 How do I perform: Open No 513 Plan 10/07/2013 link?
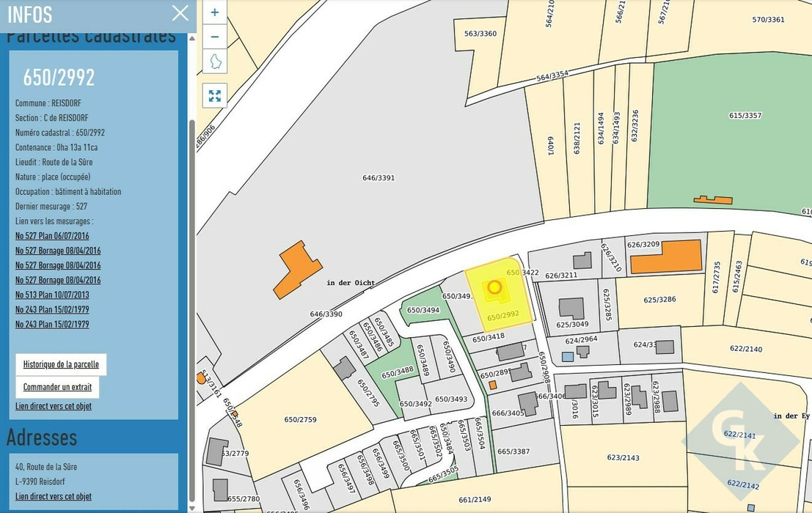(52, 295)
